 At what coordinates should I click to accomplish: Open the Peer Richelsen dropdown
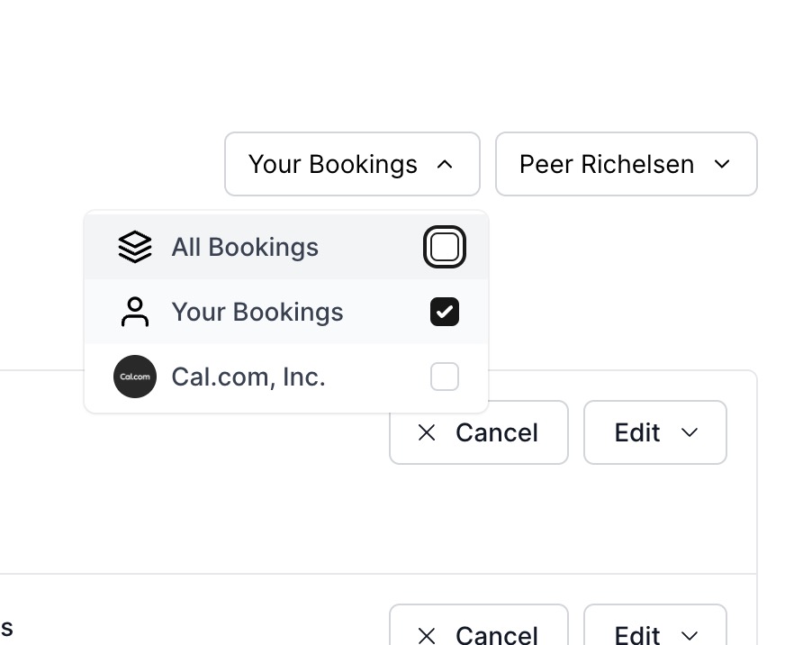point(626,164)
